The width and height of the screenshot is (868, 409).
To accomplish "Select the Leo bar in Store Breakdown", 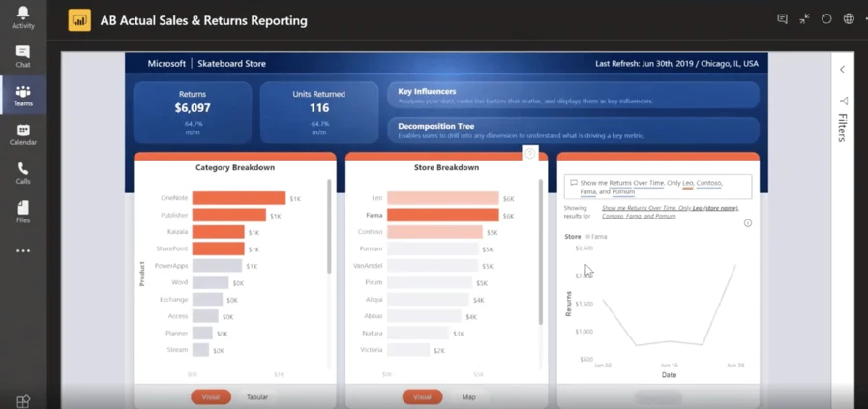I will 443,198.
